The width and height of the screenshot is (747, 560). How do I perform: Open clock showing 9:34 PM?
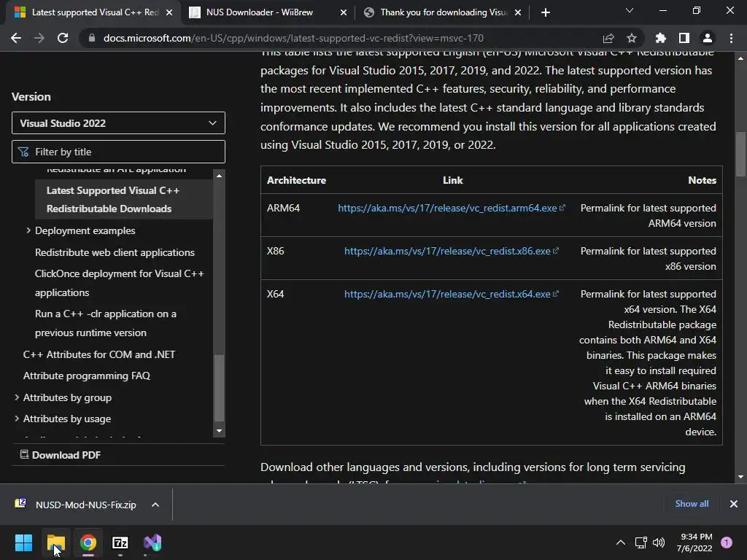tap(694, 542)
